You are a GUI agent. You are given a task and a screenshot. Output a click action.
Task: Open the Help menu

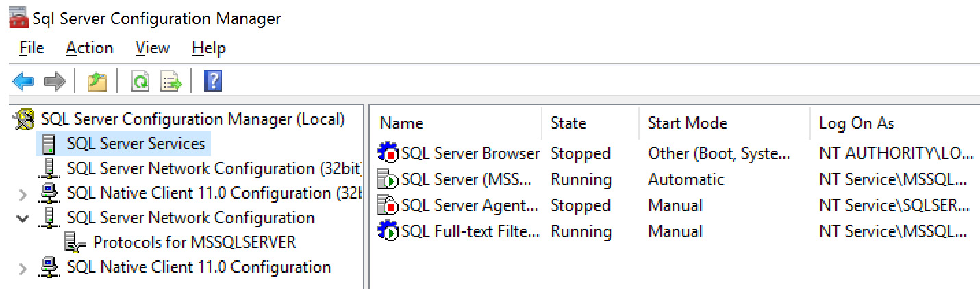point(208,48)
